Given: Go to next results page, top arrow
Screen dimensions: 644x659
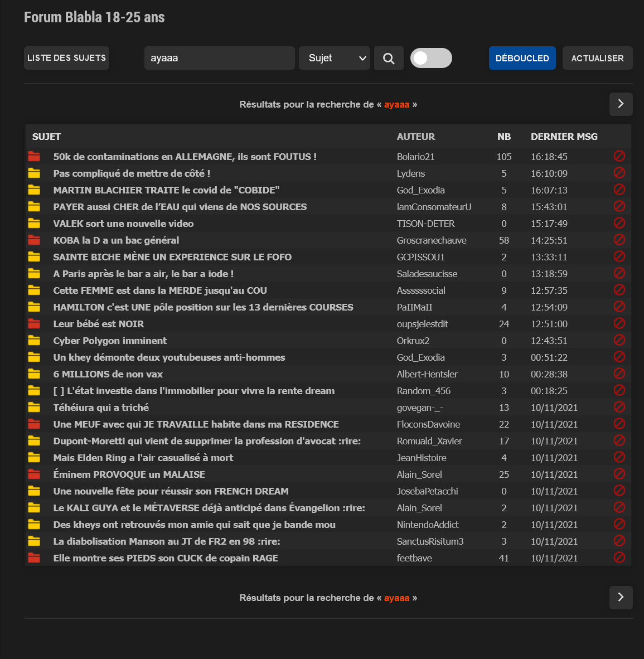Looking at the screenshot, I should point(621,104).
